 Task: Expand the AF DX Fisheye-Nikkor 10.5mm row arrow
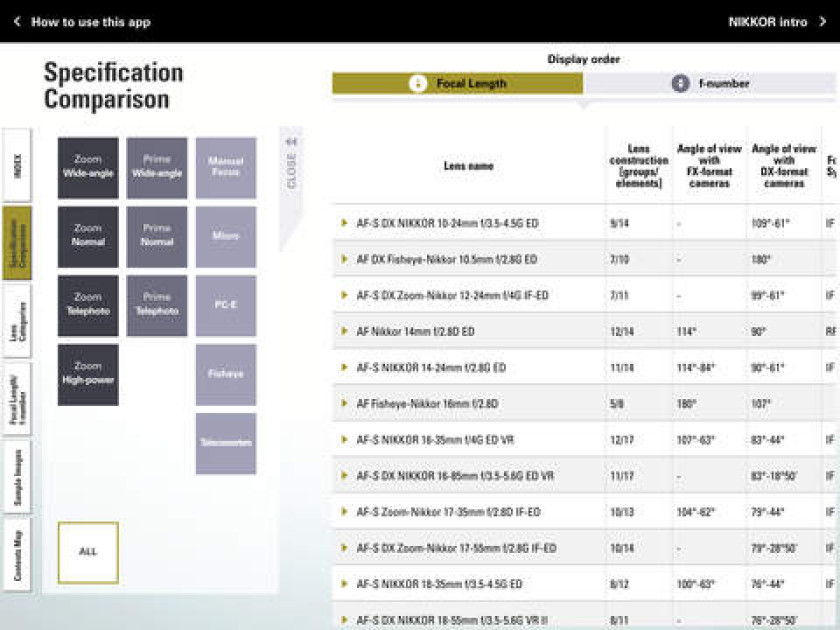pyautogui.click(x=344, y=259)
